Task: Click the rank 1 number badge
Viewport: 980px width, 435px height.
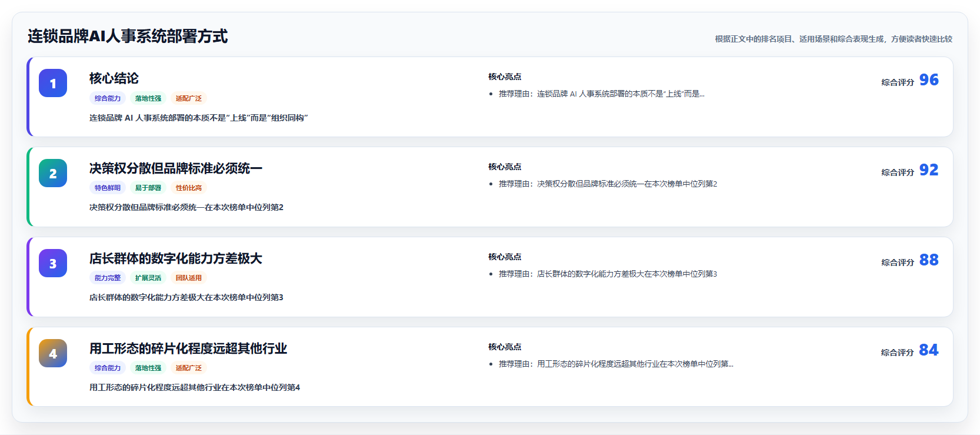Action: (x=53, y=83)
